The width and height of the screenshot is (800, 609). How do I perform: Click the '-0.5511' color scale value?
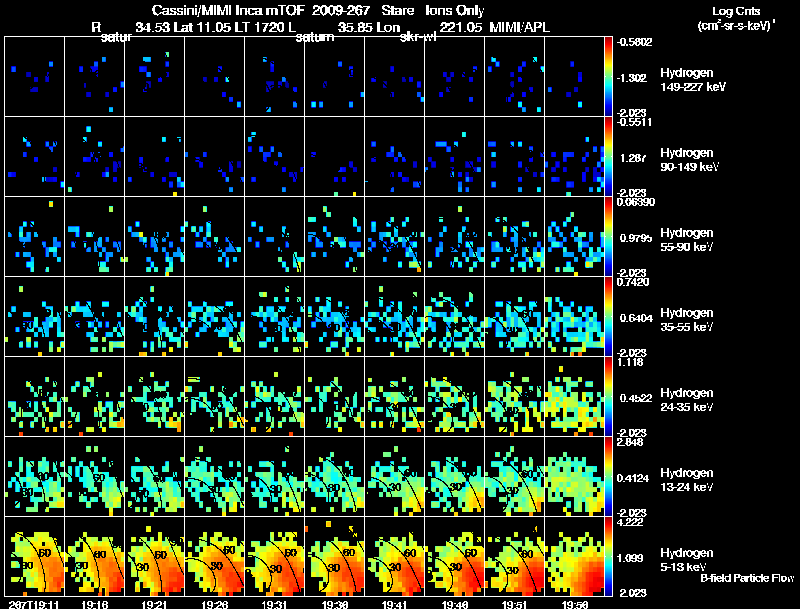[633, 122]
